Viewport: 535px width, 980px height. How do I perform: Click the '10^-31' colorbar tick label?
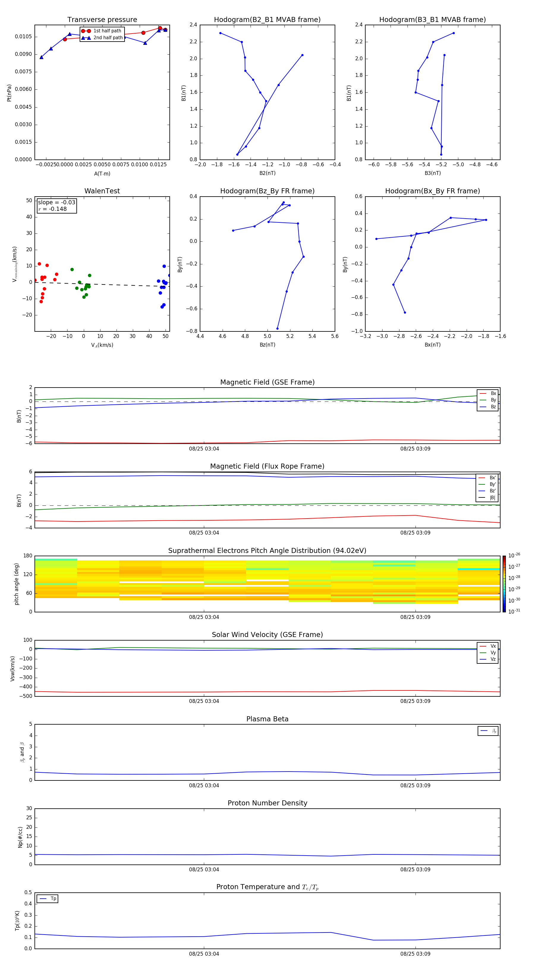[514, 611]
